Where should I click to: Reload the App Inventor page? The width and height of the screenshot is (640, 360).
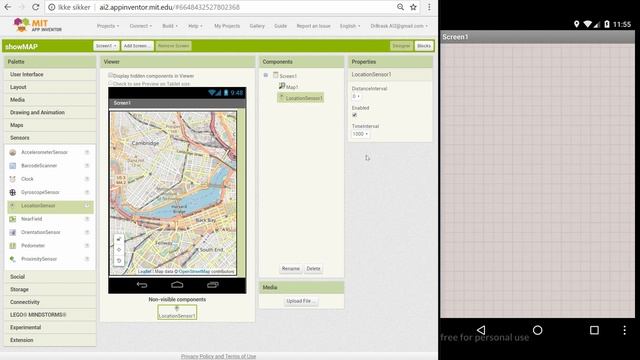36,7
